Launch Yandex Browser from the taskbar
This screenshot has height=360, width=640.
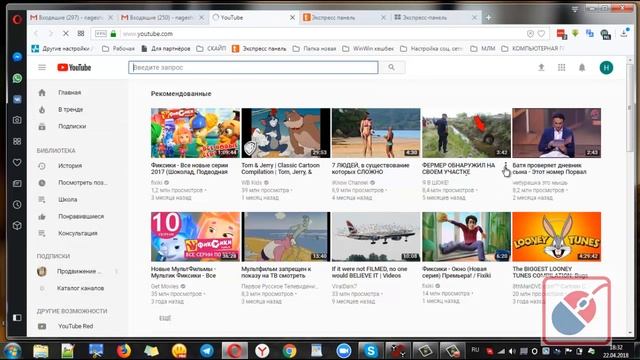262,351
